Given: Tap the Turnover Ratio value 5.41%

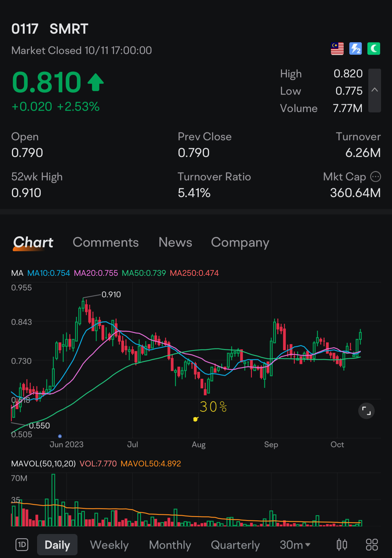Looking at the screenshot, I should tap(194, 193).
